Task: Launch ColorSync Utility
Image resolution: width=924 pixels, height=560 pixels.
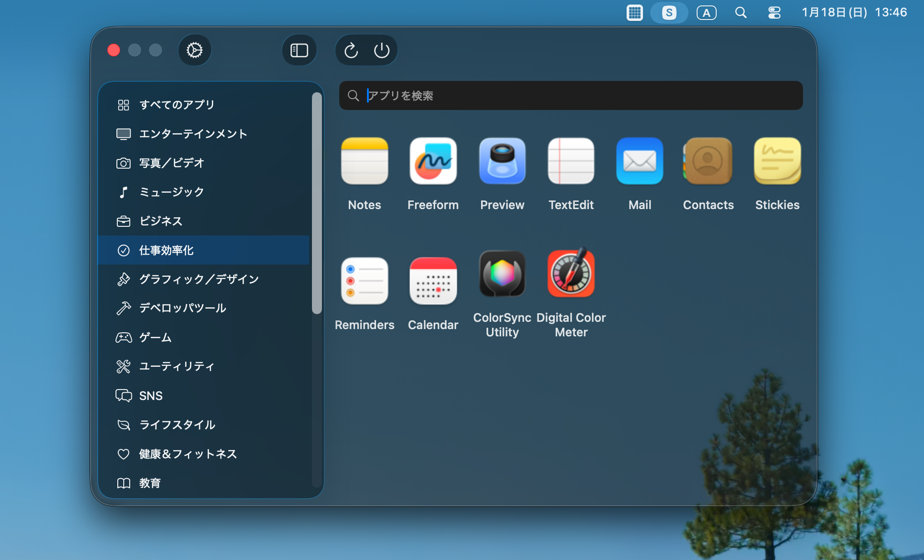Action: tap(502, 274)
